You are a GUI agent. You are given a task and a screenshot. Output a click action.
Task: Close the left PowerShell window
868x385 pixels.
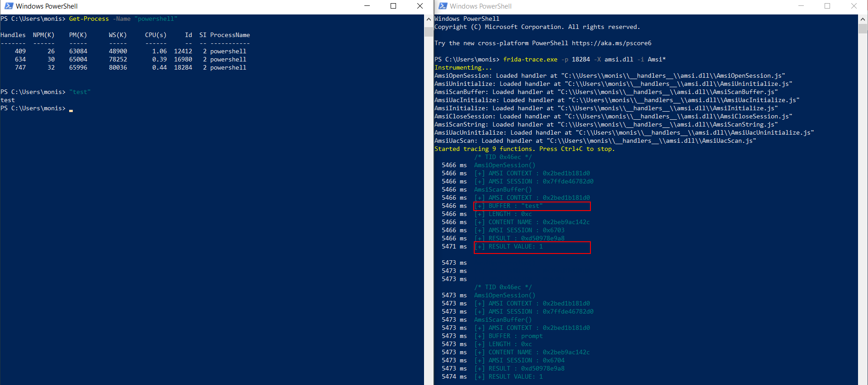click(420, 6)
